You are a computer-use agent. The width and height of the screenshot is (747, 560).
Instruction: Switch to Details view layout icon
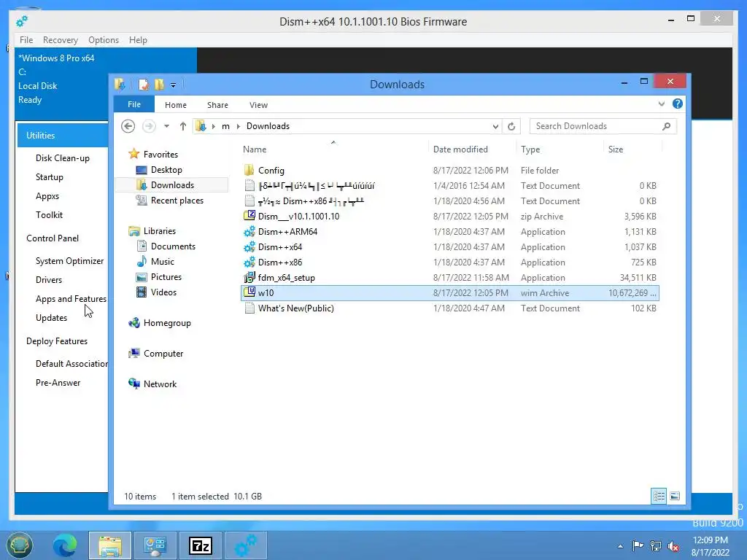click(x=659, y=496)
